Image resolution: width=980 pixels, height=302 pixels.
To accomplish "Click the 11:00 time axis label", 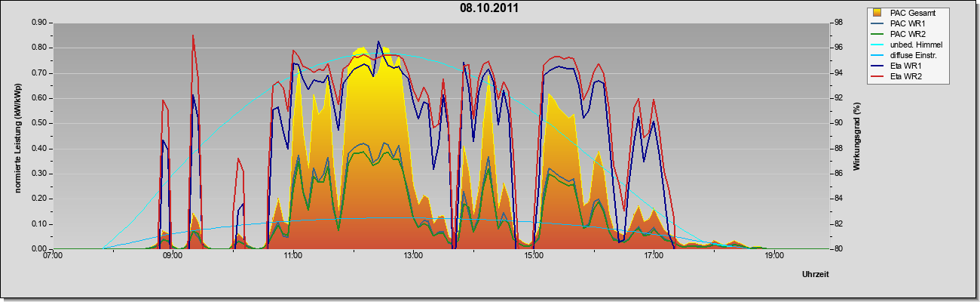I will (x=293, y=256).
